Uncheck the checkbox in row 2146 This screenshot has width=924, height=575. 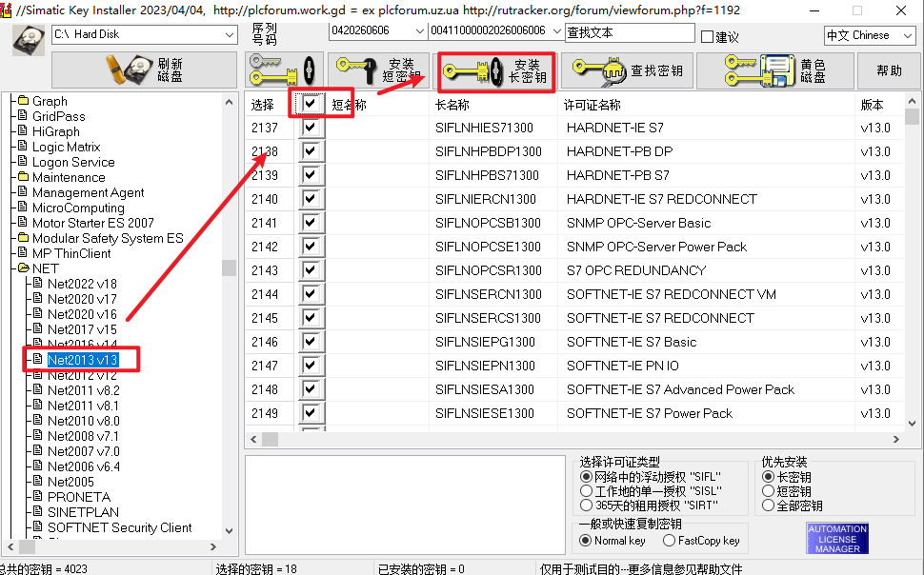pos(311,341)
